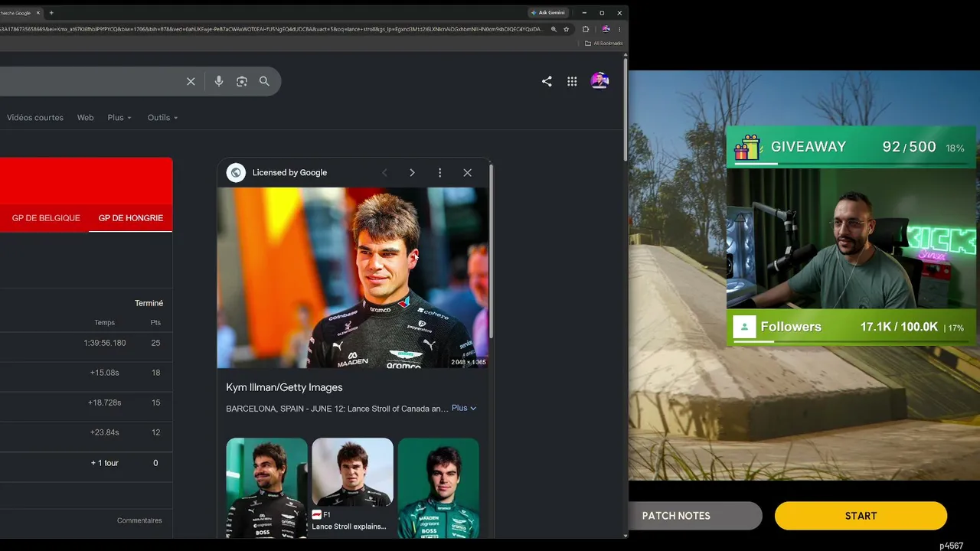The image size is (980, 551).
Task: Click the image panel vertical scrollbar
Action: pos(490,253)
